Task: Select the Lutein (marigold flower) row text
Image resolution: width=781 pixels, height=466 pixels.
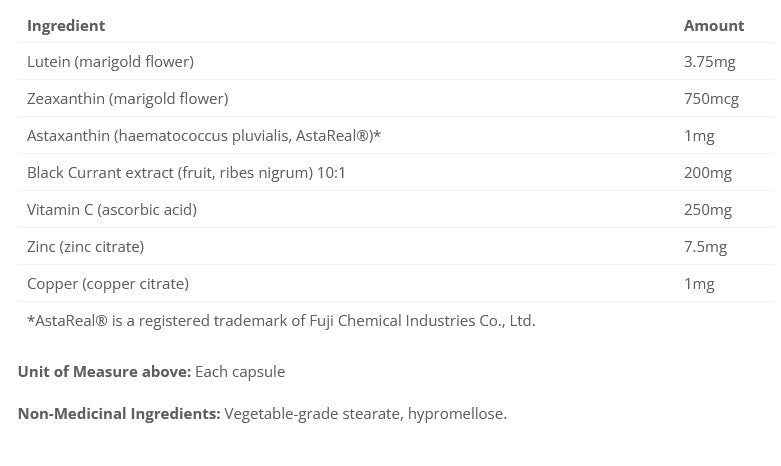Action: click(x=110, y=62)
